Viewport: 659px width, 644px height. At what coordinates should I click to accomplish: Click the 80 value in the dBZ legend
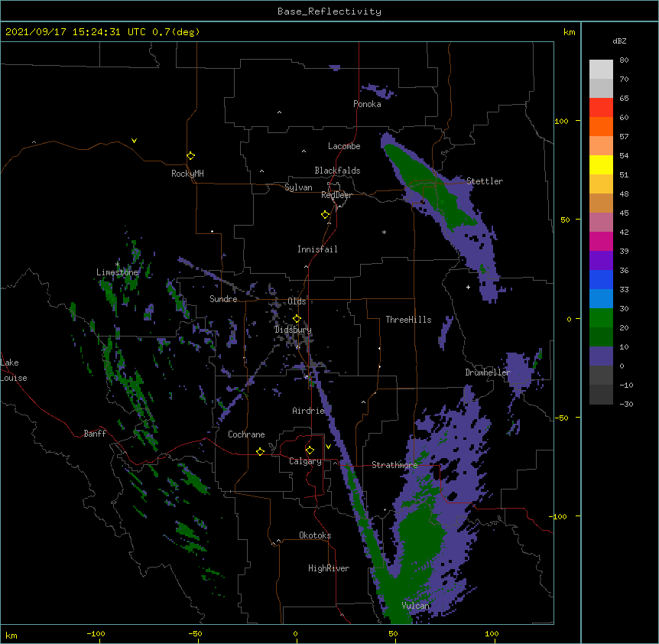point(624,60)
